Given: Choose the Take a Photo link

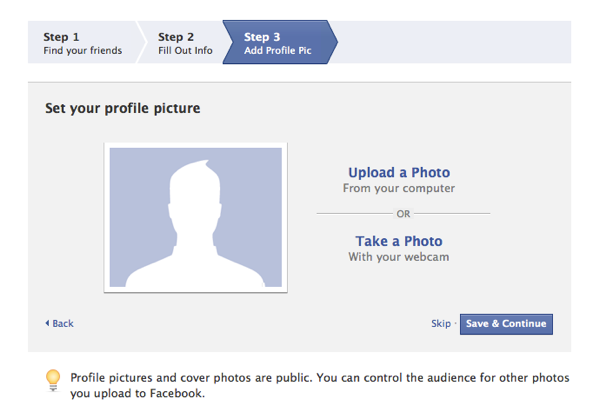Looking at the screenshot, I should 399,241.
